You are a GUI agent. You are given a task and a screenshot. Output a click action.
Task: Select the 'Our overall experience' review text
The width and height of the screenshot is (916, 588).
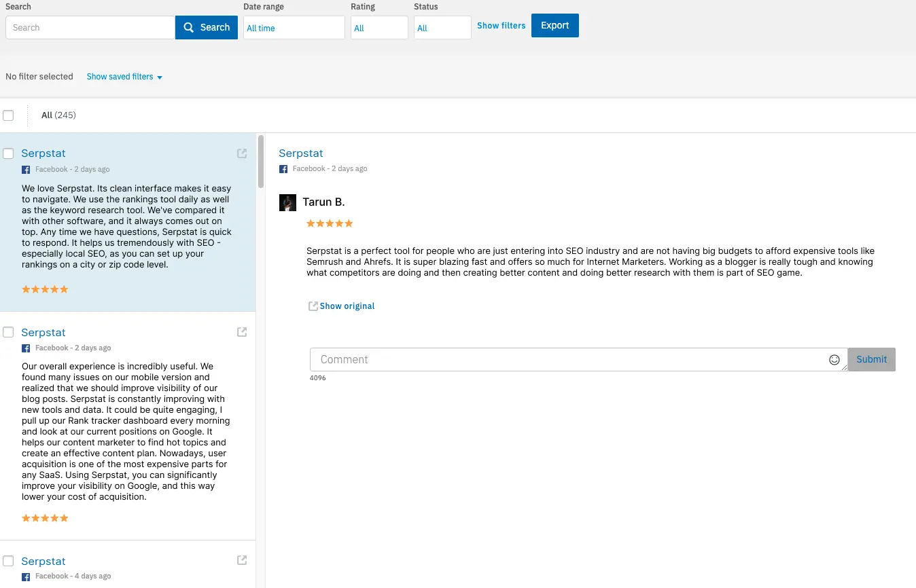click(126, 432)
